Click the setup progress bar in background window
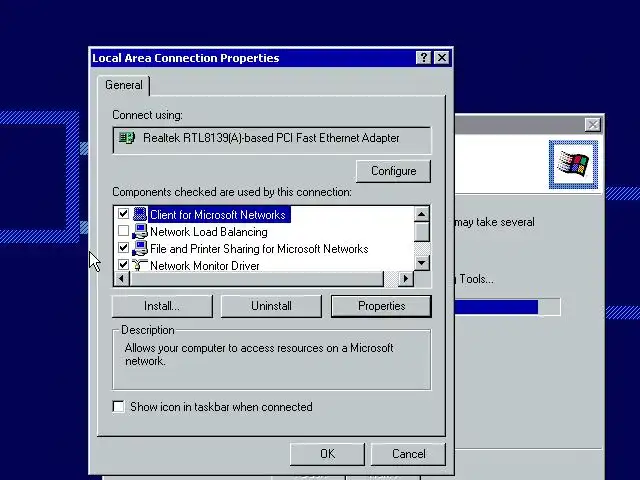 [508, 307]
